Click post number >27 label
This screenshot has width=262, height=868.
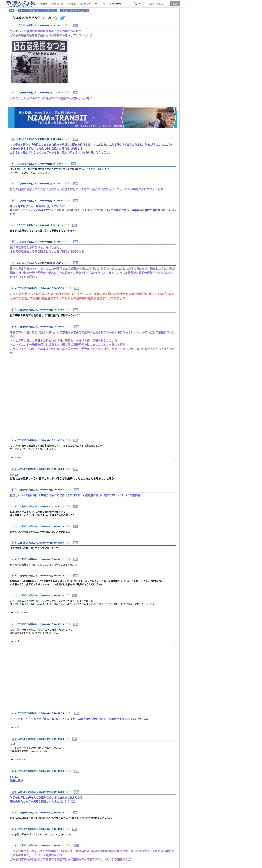point(14,813)
